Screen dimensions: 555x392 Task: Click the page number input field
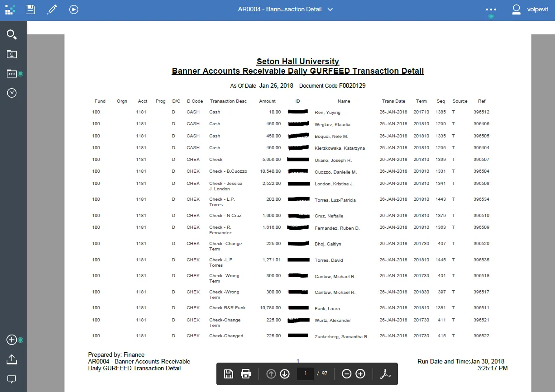[306, 374]
